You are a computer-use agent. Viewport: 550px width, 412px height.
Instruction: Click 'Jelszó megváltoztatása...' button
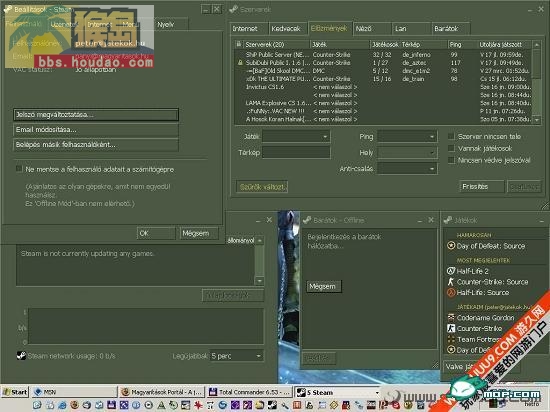96,115
